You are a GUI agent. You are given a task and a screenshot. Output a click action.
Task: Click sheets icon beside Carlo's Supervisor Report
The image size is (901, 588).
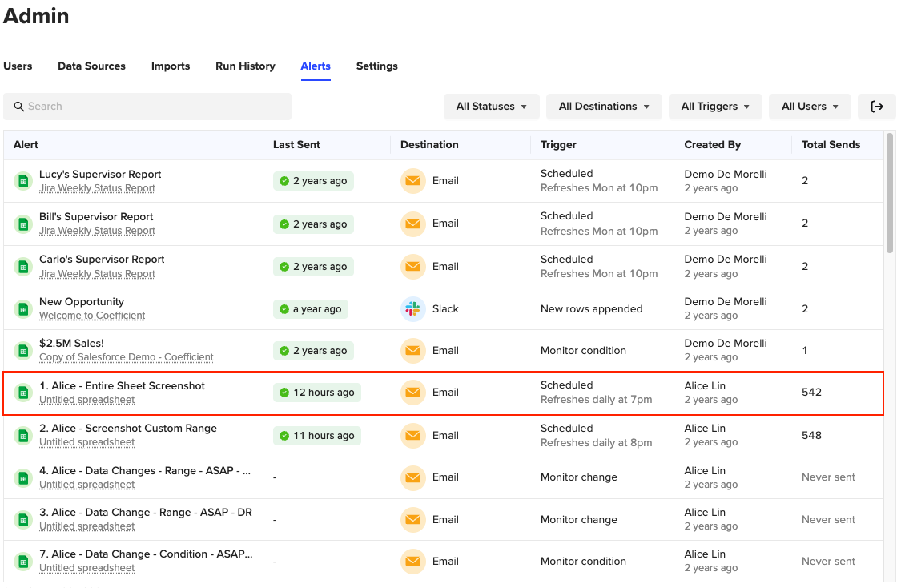(23, 267)
